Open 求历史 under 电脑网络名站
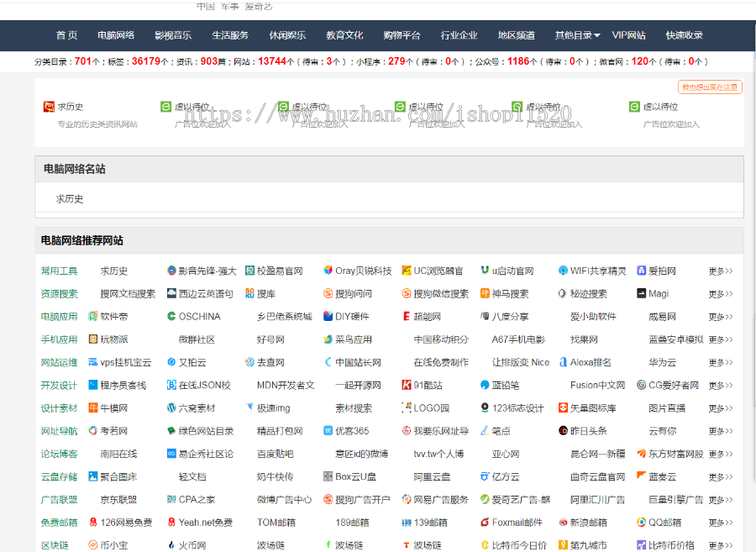 coord(70,198)
